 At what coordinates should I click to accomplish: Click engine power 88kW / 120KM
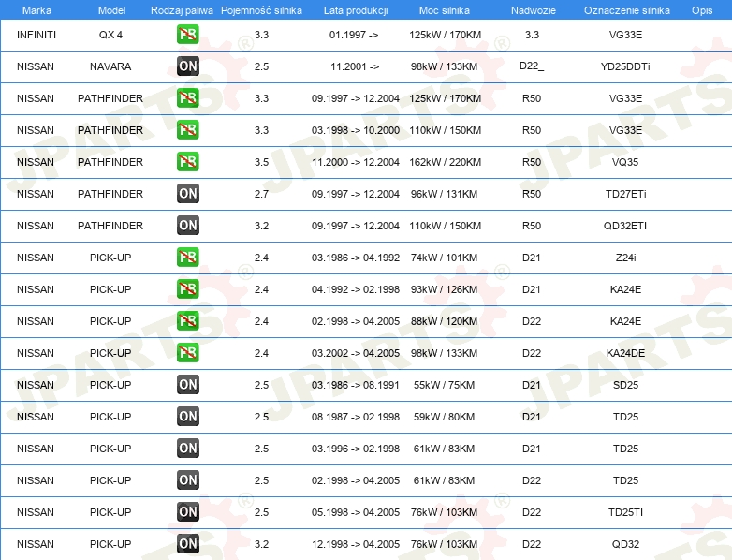[x=444, y=321]
